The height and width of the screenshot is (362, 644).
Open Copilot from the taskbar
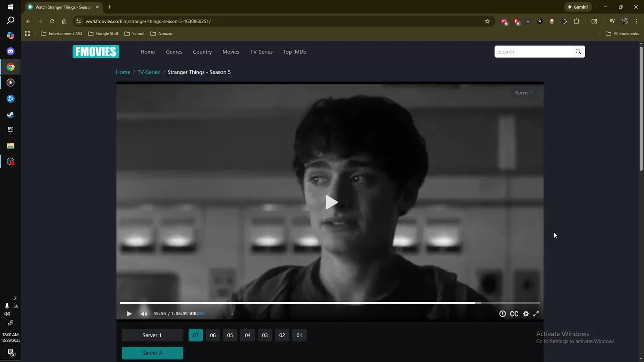[x=10, y=36]
